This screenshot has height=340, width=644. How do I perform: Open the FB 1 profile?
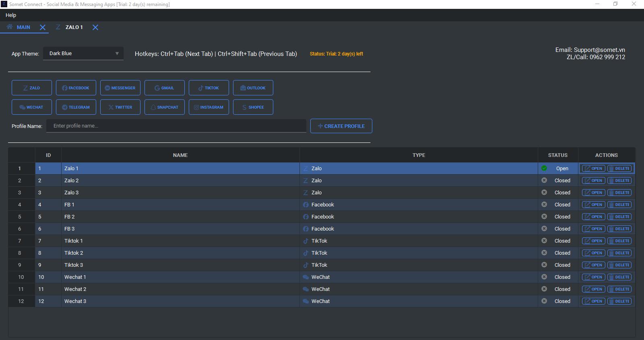tap(593, 205)
